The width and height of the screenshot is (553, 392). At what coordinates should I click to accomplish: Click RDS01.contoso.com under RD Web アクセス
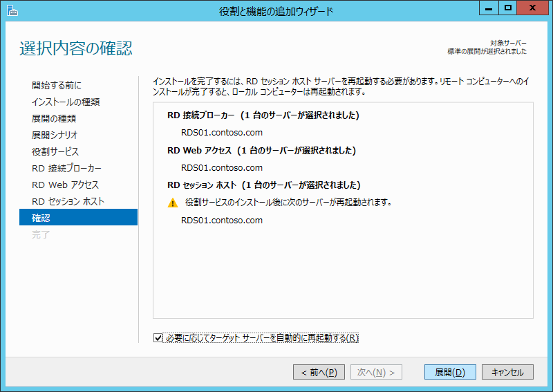tap(221, 167)
